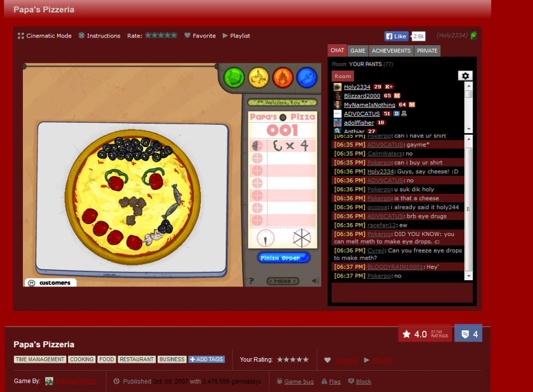Click the user list scroll-up arrow
Screen dimensions: 533x392
[x=469, y=86]
